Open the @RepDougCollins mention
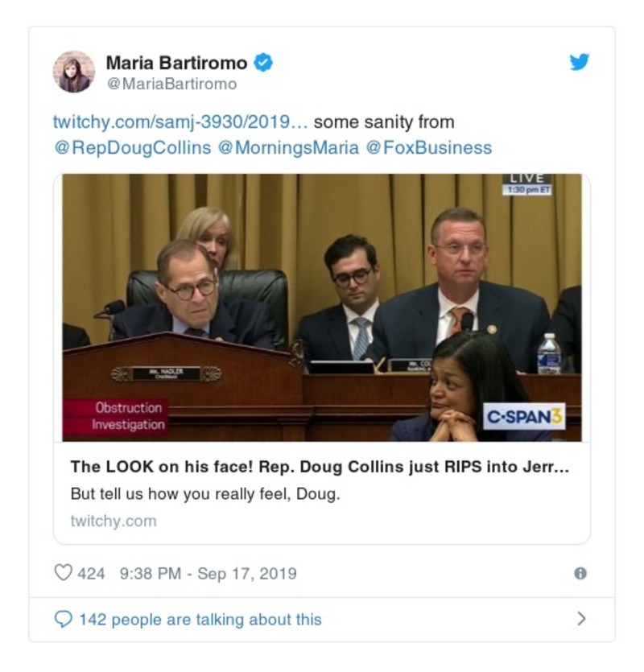The image size is (644, 672). (x=133, y=148)
